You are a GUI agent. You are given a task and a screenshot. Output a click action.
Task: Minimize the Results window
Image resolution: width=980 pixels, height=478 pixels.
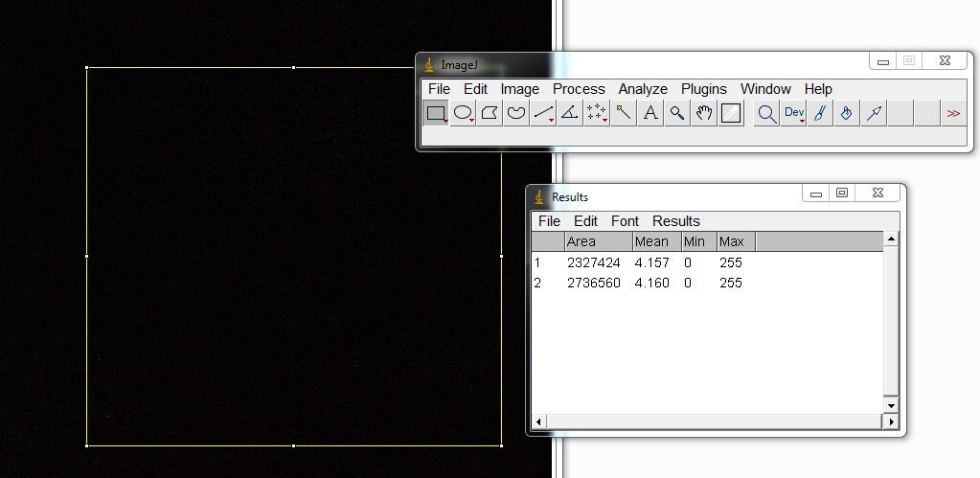click(x=815, y=193)
